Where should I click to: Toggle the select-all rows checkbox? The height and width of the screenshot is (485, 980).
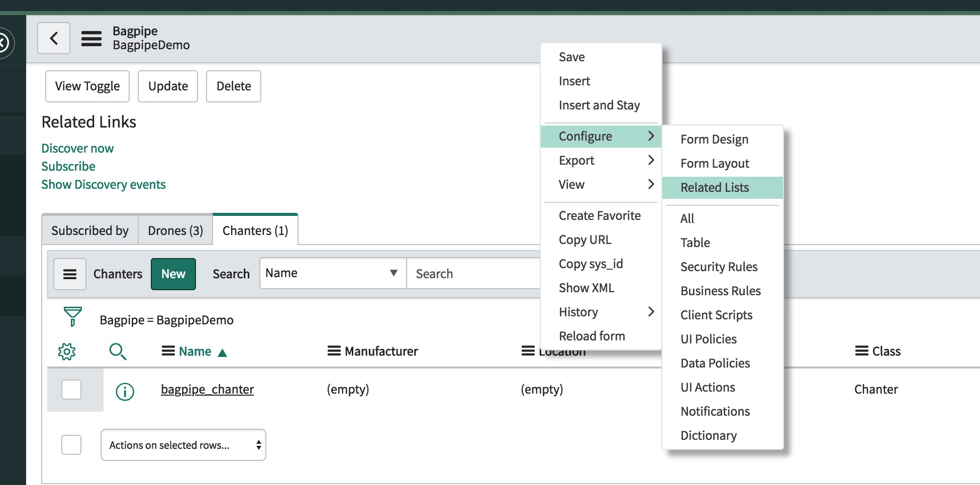click(x=71, y=445)
